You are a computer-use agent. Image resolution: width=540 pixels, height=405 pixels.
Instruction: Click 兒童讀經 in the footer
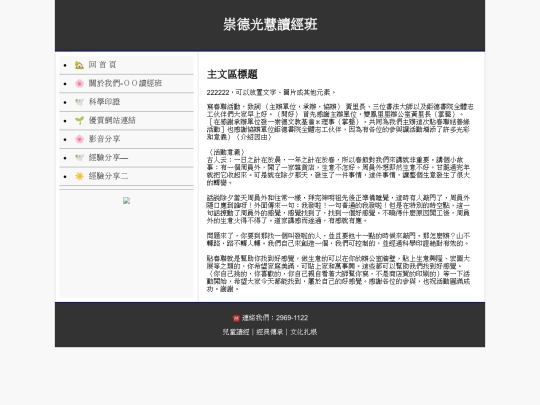click(236, 332)
